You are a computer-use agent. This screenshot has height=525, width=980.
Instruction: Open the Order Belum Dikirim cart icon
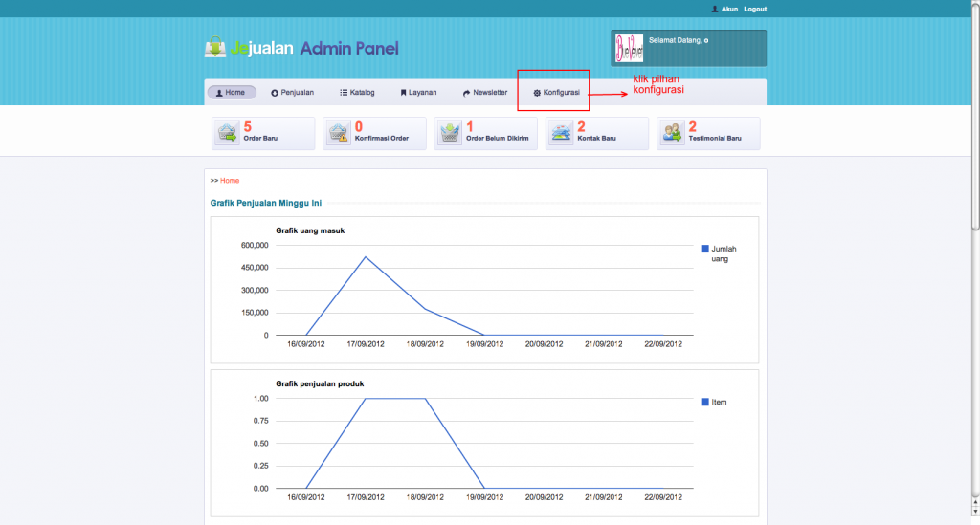(x=450, y=133)
